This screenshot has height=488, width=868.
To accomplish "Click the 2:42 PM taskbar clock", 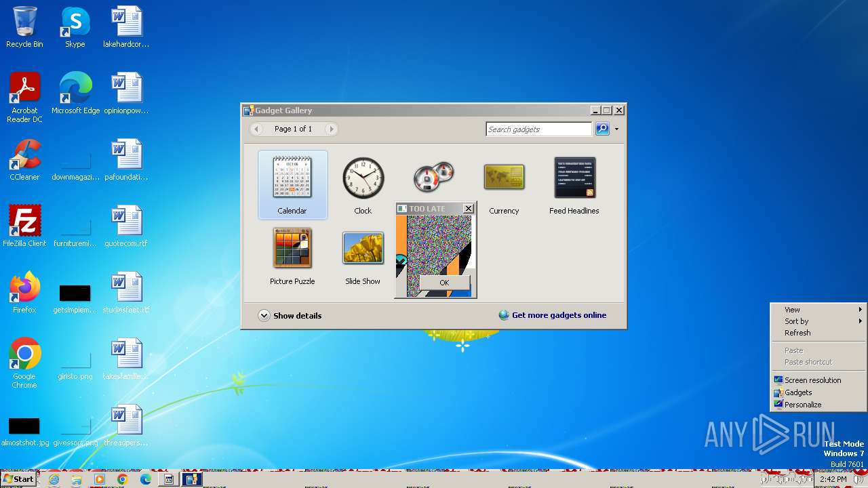I will pos(833,479).
